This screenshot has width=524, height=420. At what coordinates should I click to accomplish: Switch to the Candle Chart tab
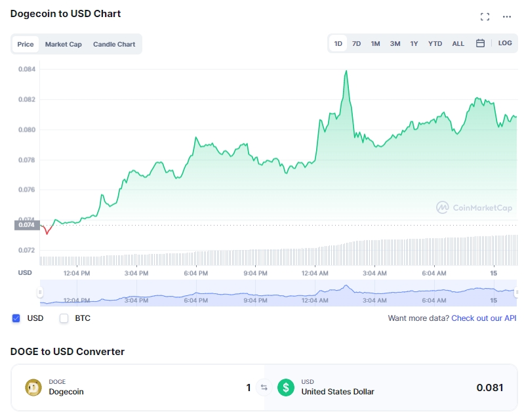114,44
